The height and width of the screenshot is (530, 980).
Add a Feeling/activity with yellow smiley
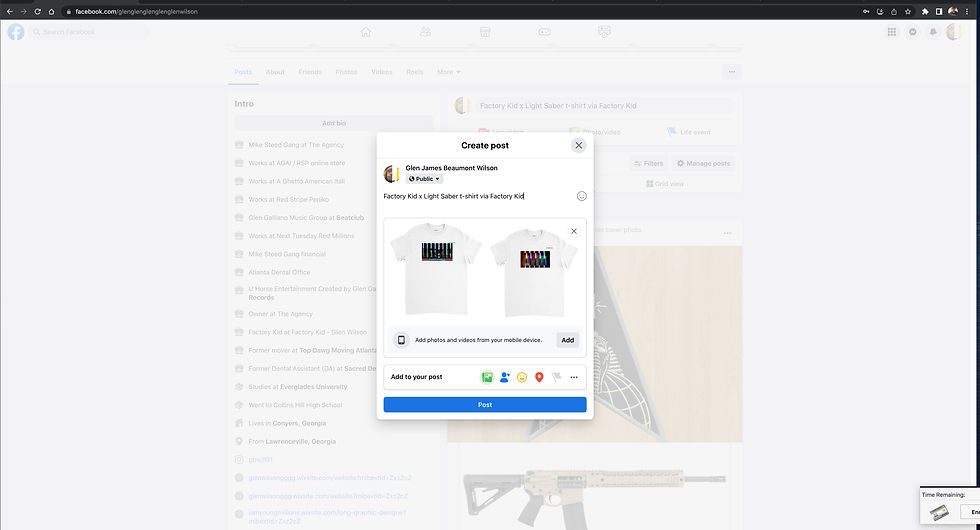pos(522,377)
